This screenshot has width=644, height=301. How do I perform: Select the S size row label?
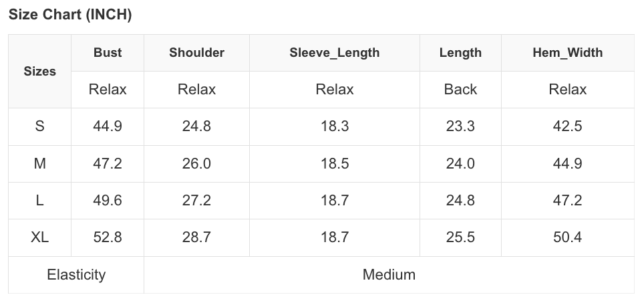pyautogui.click(x=40, y=126)
